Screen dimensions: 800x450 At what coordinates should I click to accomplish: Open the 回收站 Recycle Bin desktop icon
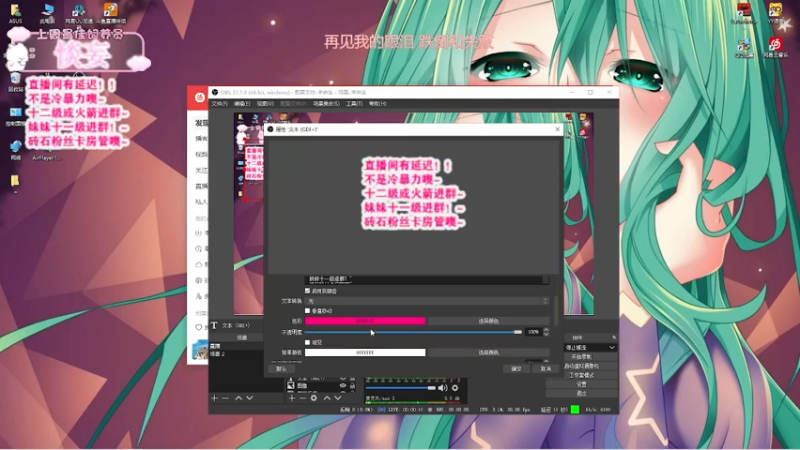[15, 82]
